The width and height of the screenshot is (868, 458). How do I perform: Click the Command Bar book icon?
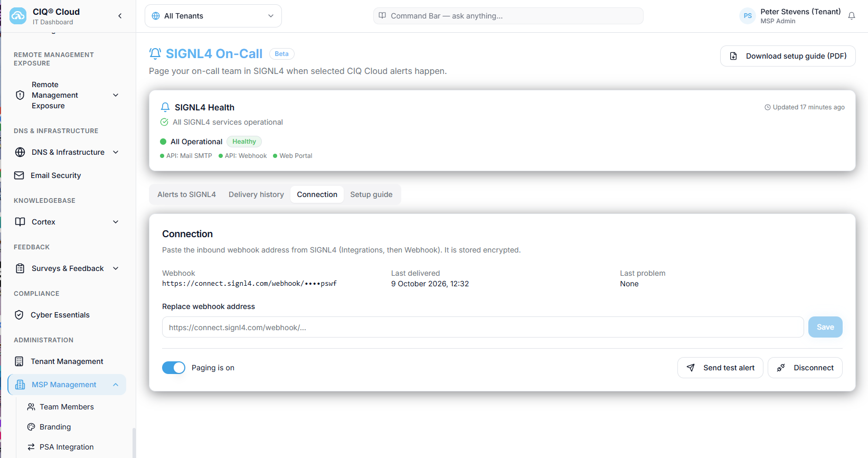click(382, 15)
